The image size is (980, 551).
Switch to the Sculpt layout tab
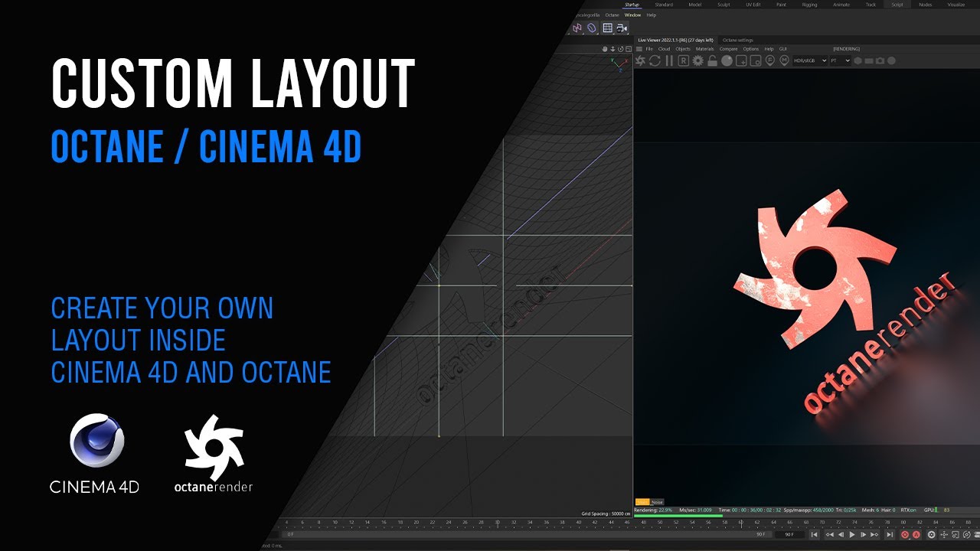(724, 5)
